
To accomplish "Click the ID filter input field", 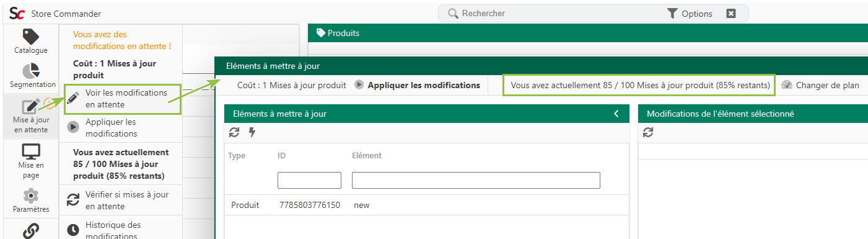I will coord(309,180).
